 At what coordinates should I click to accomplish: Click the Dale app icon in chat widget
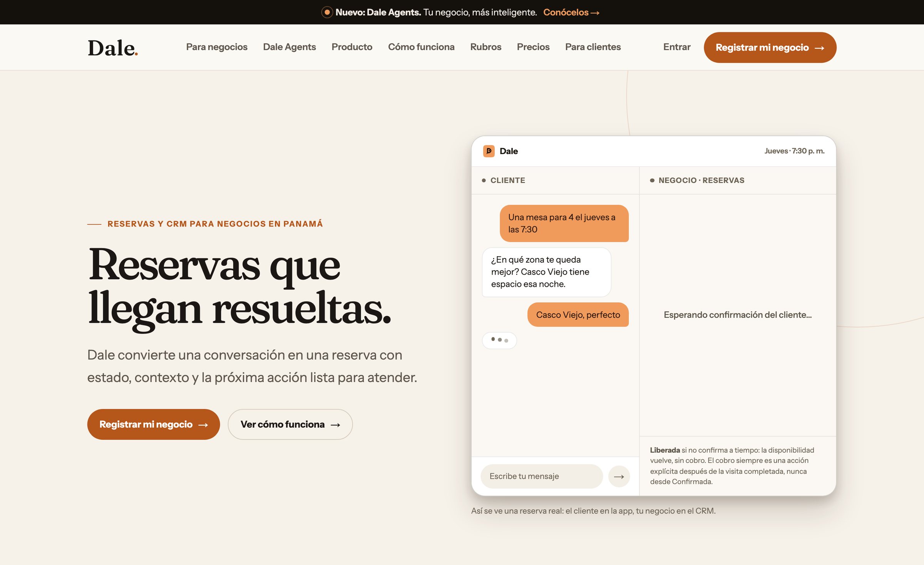(489, 151)
